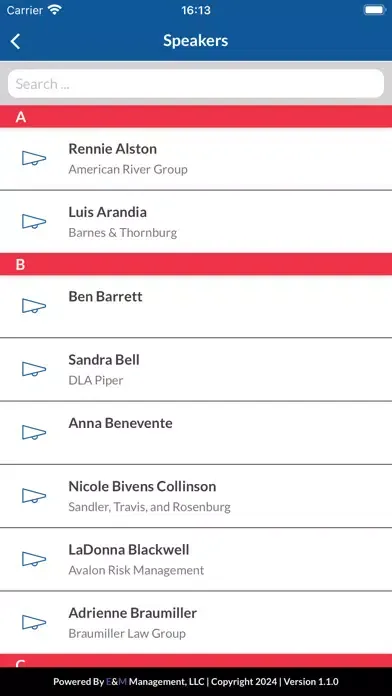Tap megaphone icon beside Adrienne Braumiller

(34, 622)
